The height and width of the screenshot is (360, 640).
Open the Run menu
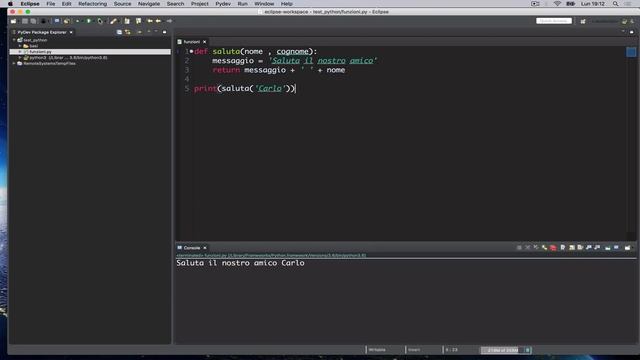pyautogui.click(x=242, y=4)
